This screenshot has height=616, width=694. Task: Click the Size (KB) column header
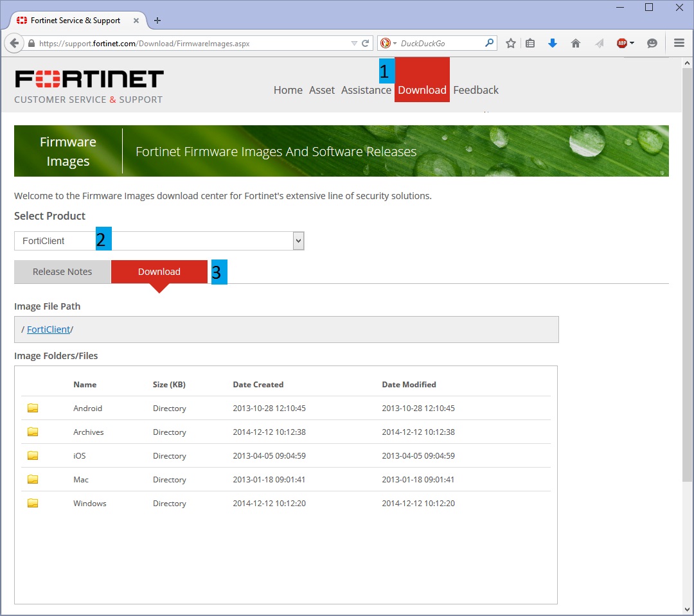pos(169,385)
